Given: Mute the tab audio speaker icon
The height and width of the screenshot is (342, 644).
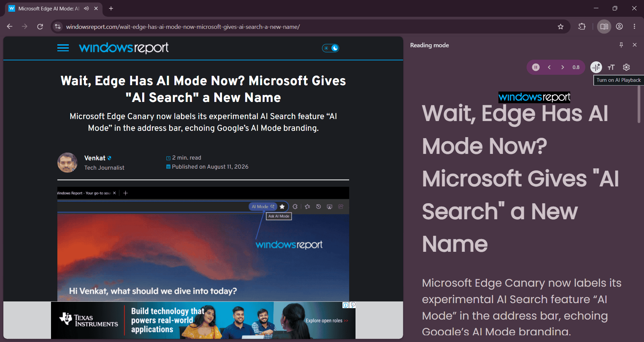Looking at the screenshot, I should (x=87, y=8).
